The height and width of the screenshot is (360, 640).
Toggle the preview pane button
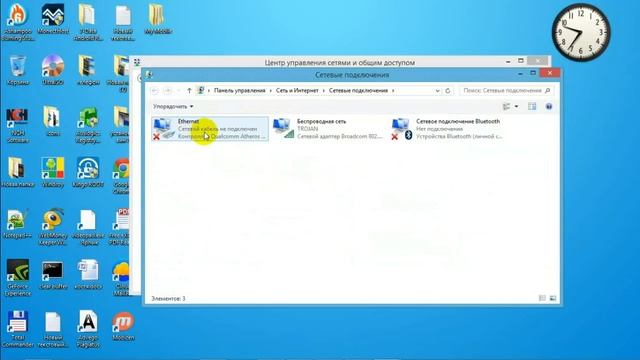point(532,107)
